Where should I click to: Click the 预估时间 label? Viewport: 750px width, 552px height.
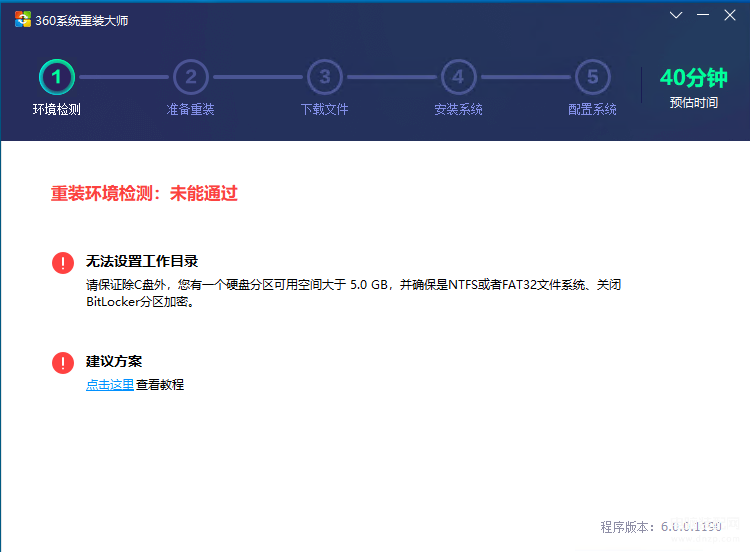click(694, 102)
